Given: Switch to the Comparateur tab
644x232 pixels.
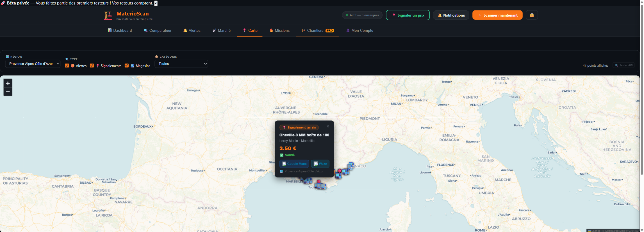Looking at the screenshot, I should click(158, 30).
